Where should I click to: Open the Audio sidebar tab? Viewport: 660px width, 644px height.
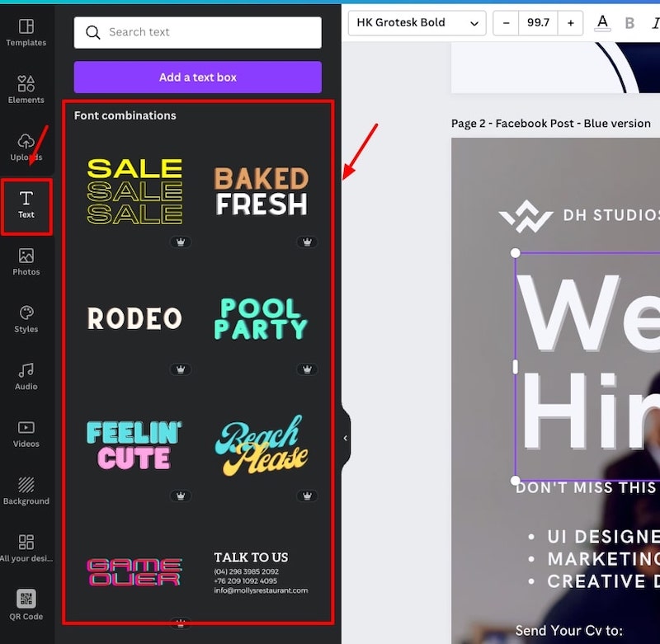coord(26,377)
